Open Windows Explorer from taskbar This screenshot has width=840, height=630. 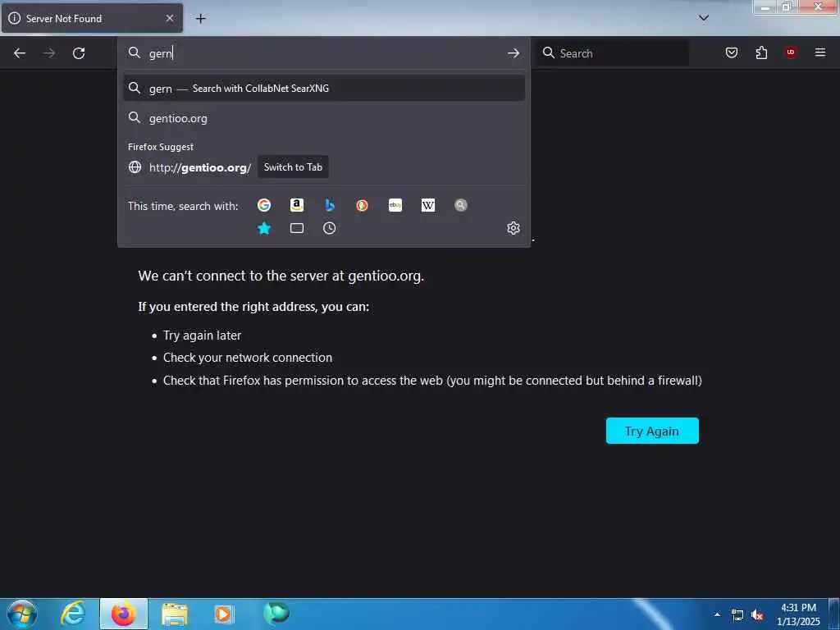coord(175,614)
